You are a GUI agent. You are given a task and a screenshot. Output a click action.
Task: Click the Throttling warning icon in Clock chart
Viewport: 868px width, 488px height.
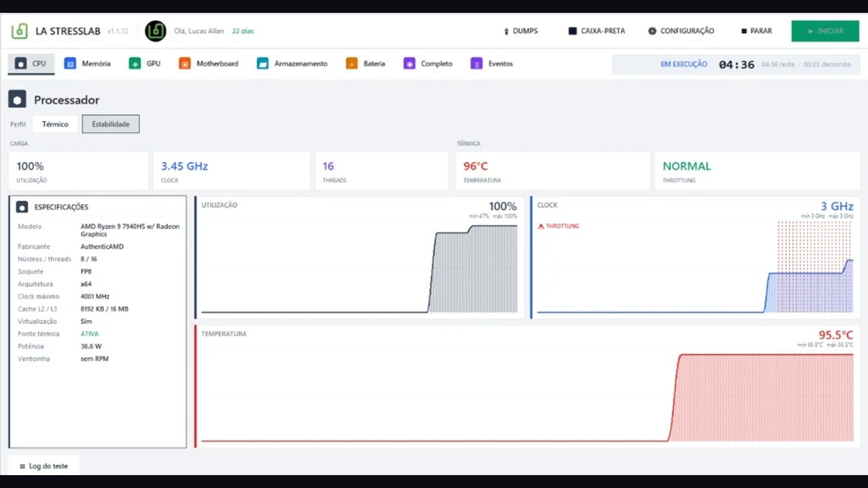point(541,226)
